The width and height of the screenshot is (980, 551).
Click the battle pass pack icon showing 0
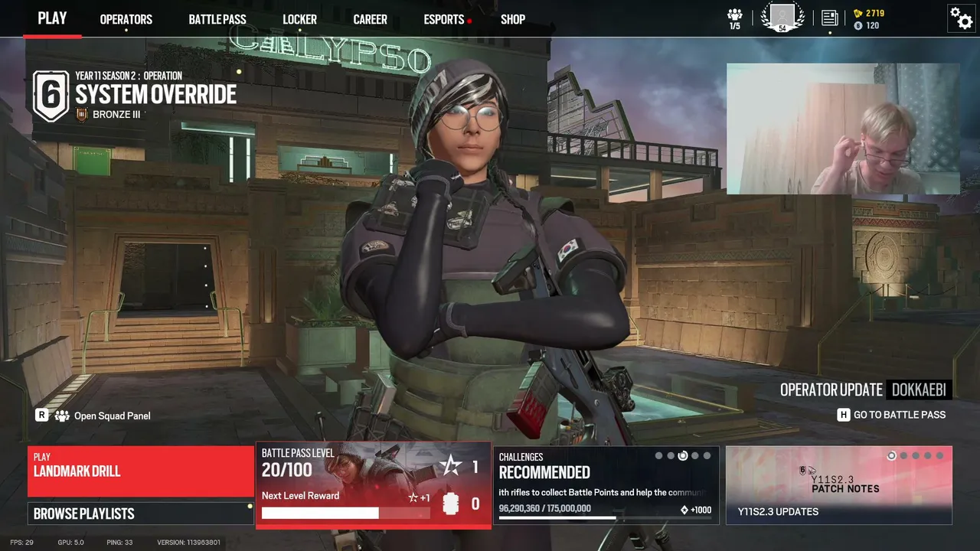(x=450, y=504)
